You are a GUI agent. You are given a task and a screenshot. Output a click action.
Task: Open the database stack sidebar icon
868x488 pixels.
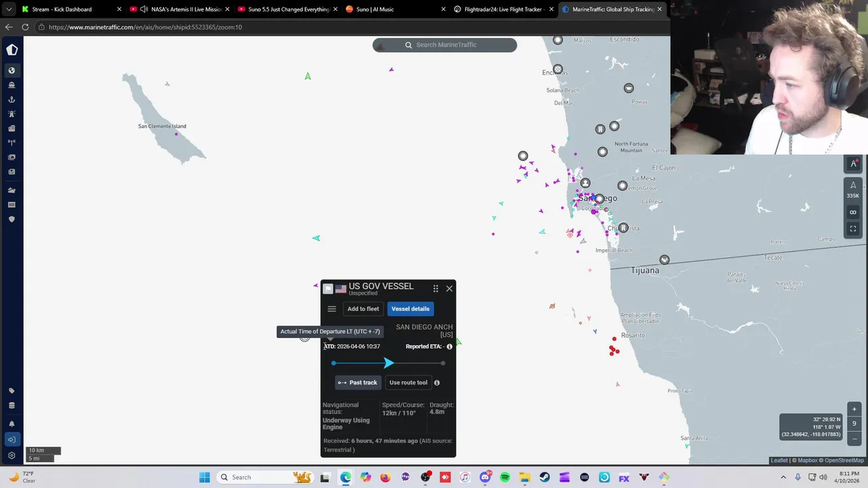click(x=12, y=405)
